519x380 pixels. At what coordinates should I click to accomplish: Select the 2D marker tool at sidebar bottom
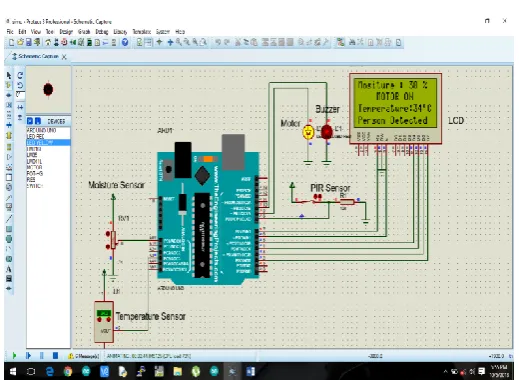[x=9, y=288]
